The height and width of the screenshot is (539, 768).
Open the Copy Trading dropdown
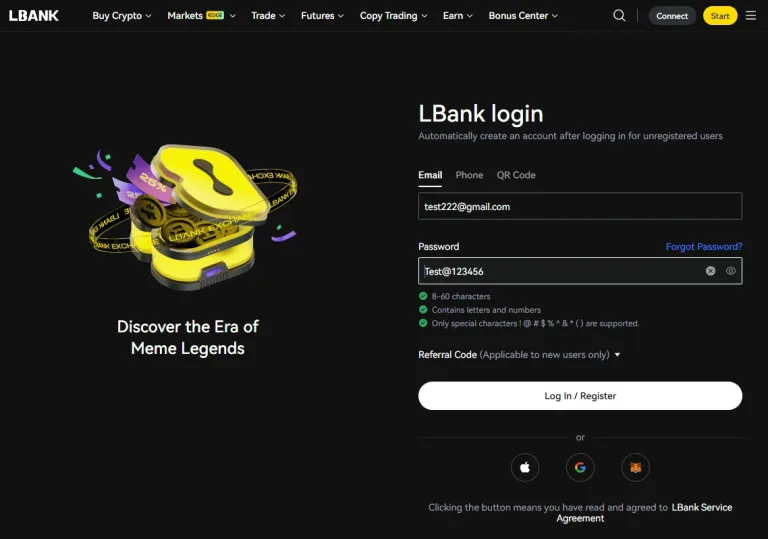point(393,16)
